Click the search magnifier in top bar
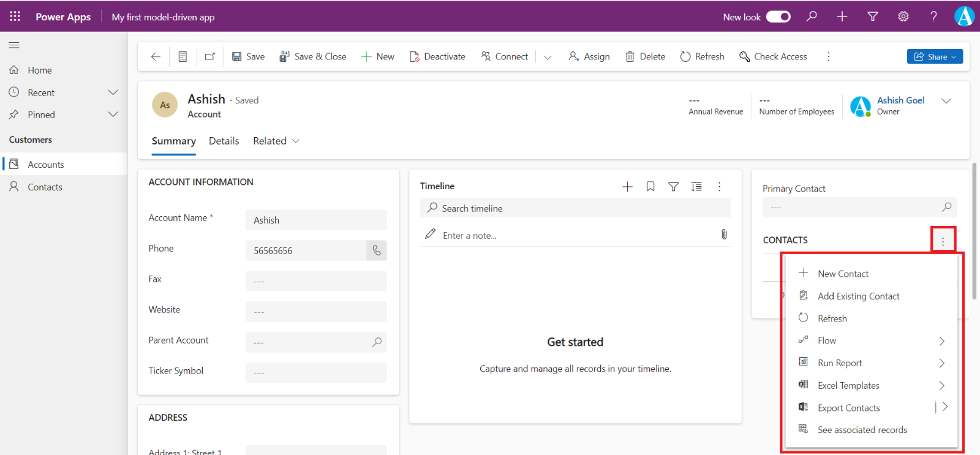 [812, 17]
